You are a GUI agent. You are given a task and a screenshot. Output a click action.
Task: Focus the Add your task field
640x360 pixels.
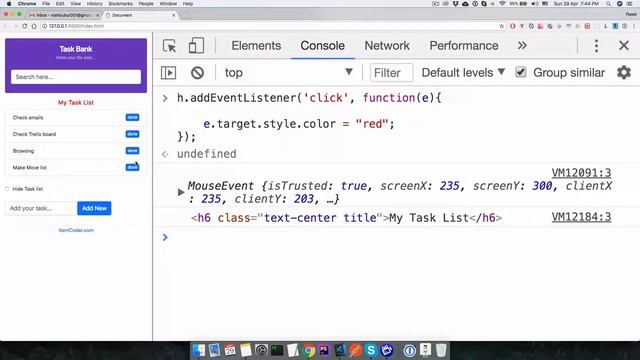click(x=40, y=208)
